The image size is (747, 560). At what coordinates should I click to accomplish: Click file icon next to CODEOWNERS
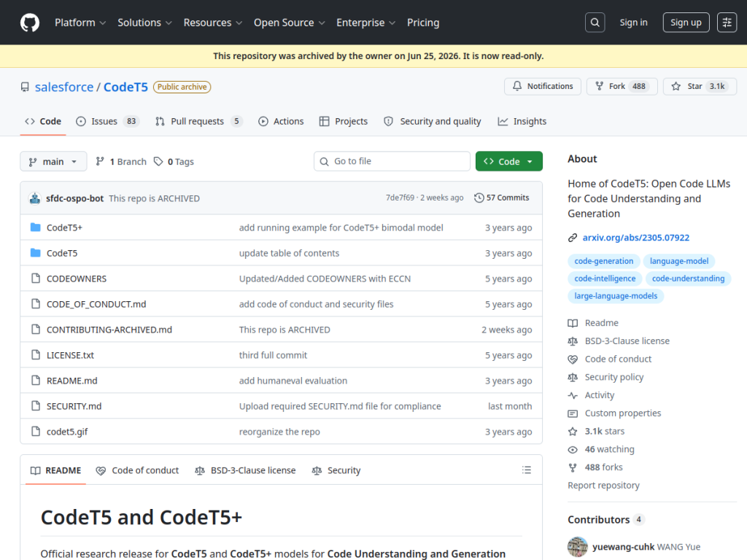pyautogui.click(x=35, y=278)
